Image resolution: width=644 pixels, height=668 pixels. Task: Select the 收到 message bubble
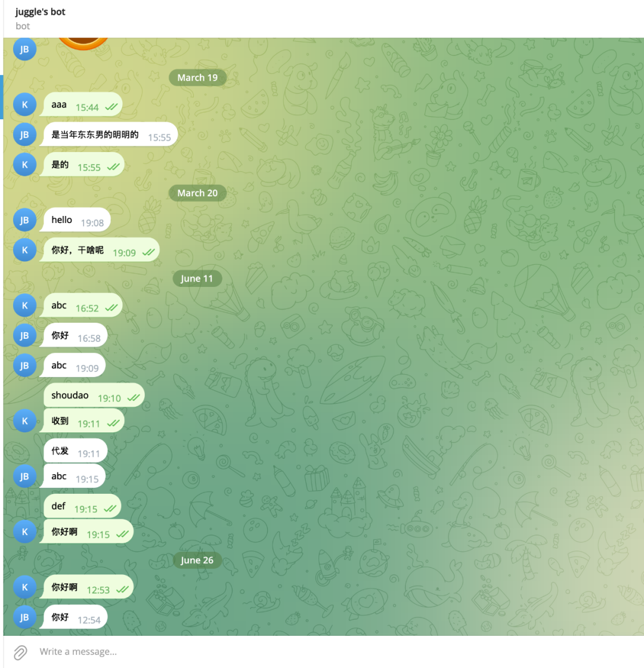point(82,421)
